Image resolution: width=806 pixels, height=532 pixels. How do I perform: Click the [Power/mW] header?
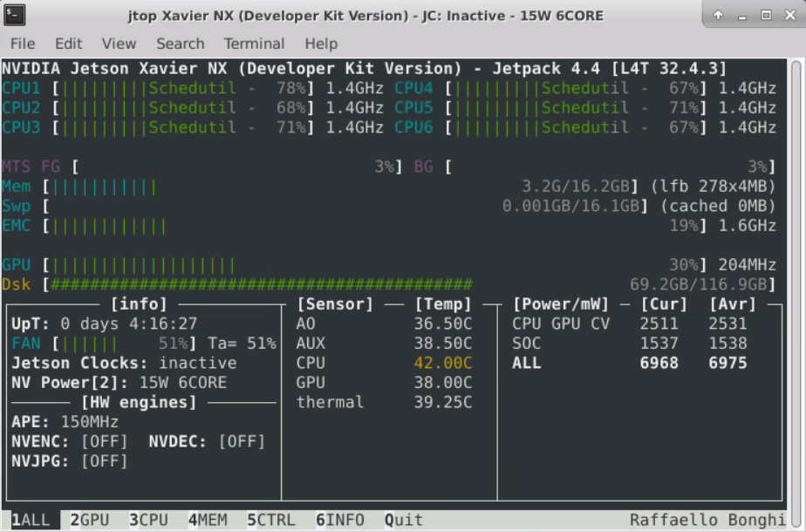561,304
